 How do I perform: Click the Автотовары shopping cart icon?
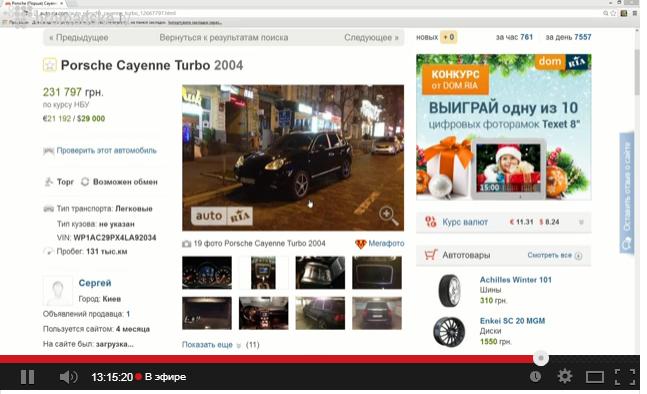[x=430, y=255]
